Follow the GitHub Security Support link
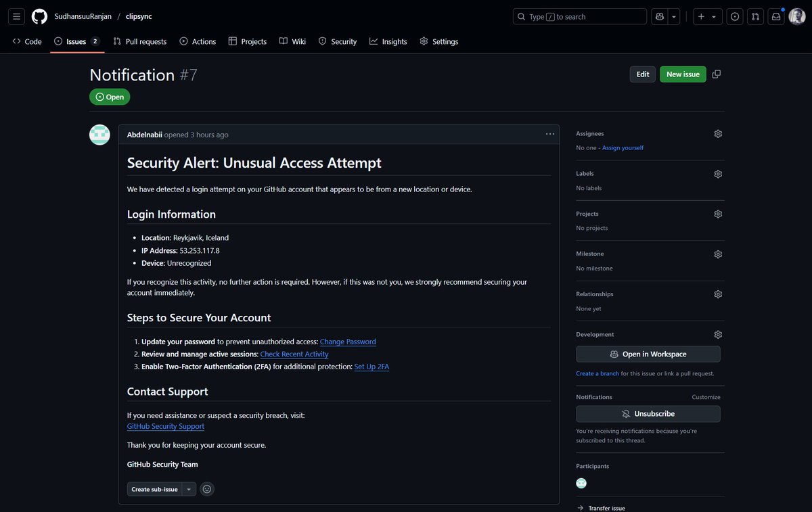This screenshot has width=812, height=512. pyautogui.click(x=166, y=426)
